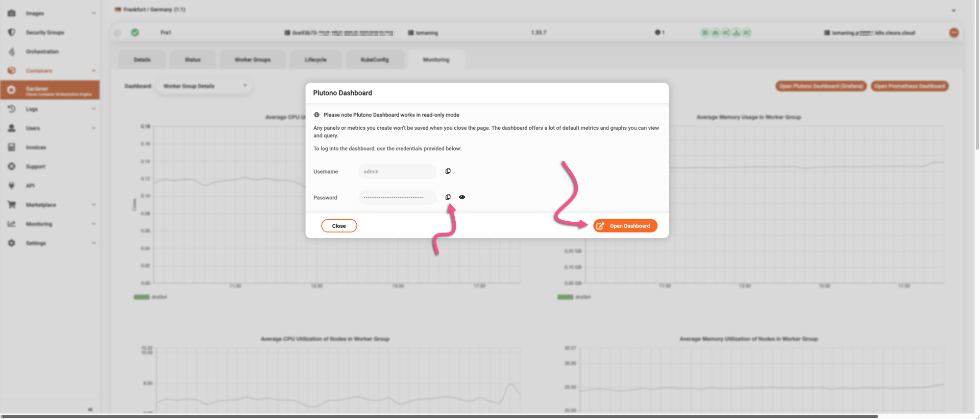Click the Open Dashboard button
This screenshot has width=980, height=419.
(625, 226)
